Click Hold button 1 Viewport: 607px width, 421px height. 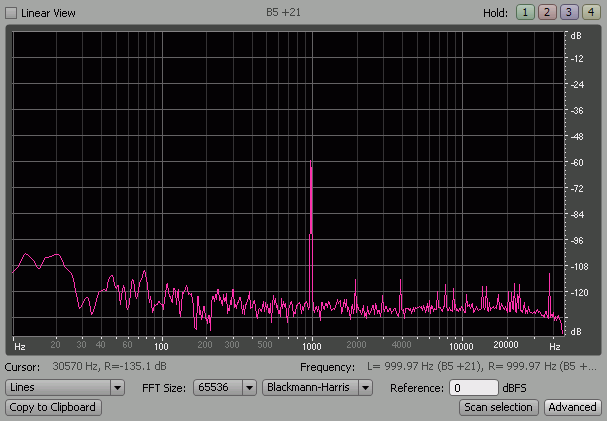525,12
